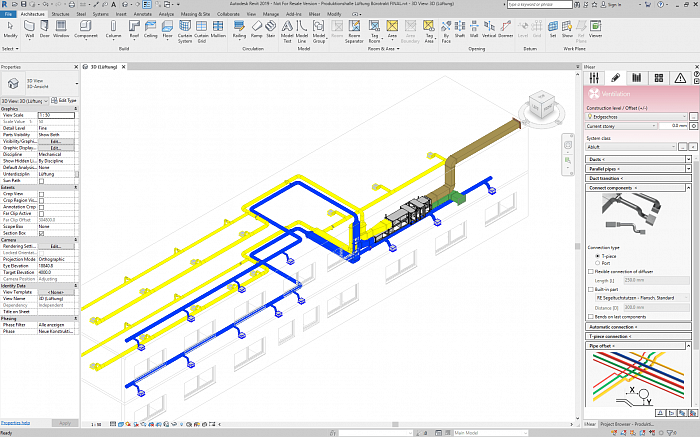Open the Select panel dropdown
The image size is (700, 437).
[x=10, y=49]
